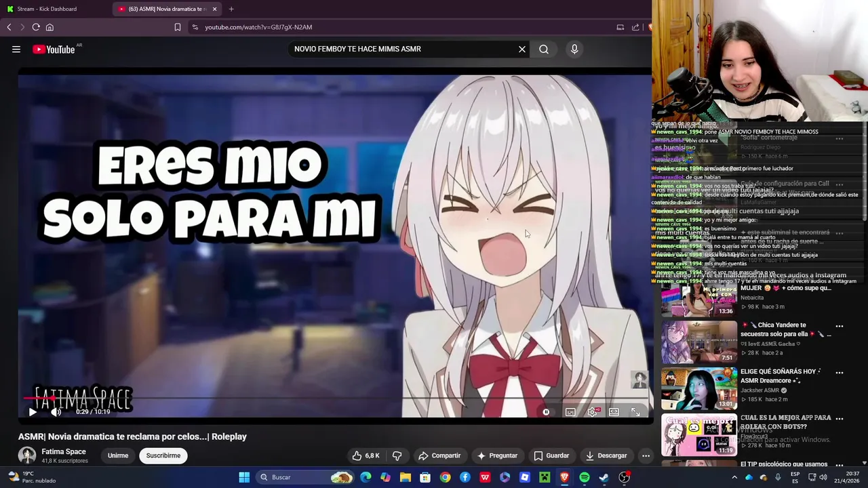Click the taskbar Buscar search box
The height and width of the screenshot is (488, 868).
pos(305,477)
